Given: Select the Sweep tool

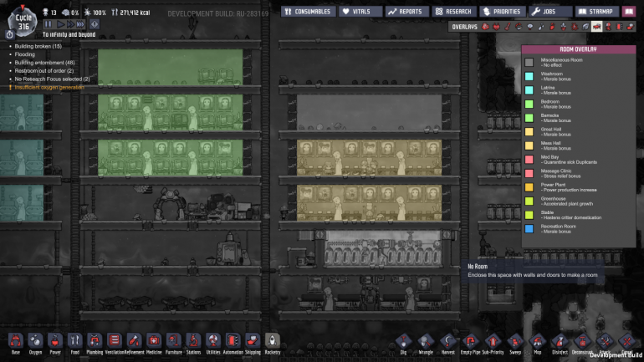Looking at the screenshot, I should (515, 342).
